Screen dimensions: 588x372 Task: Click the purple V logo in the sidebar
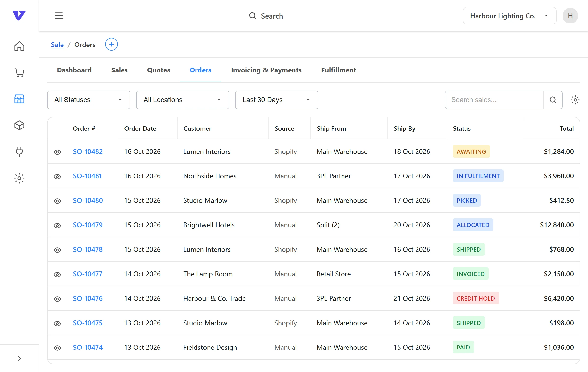[19, 15]
